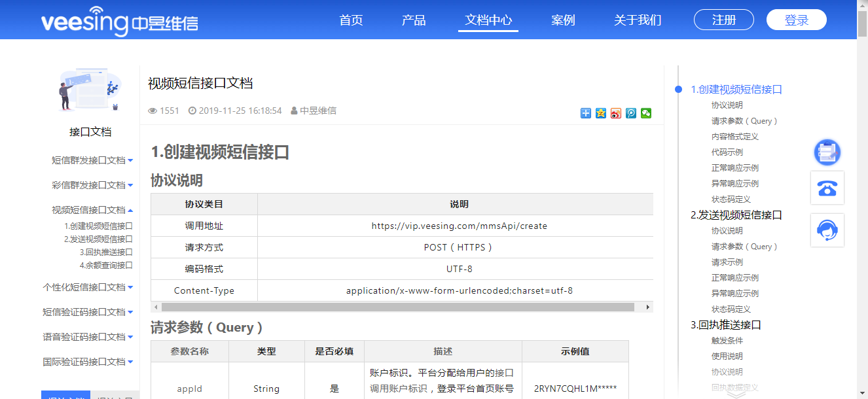This screenshot has width=868, height=399.
Task: Click the Content-Type table cell
Action: pos(204,290)
